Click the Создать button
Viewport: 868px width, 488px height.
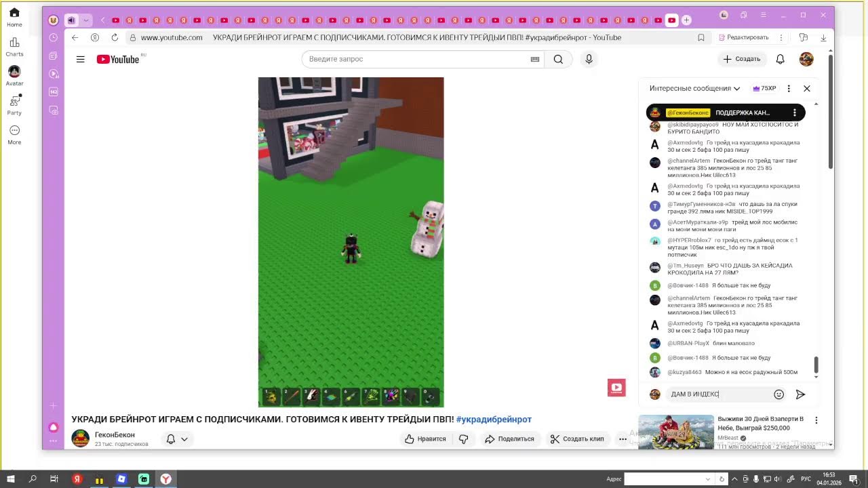741,59
